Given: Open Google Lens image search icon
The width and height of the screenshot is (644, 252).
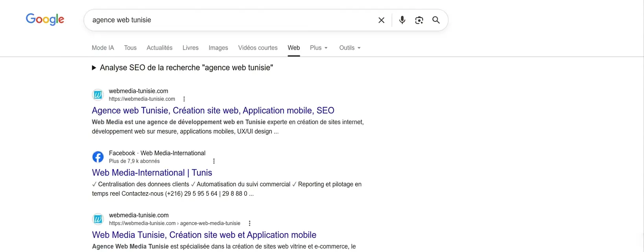Looking at the screenshot, I should [x=419, y=20].
